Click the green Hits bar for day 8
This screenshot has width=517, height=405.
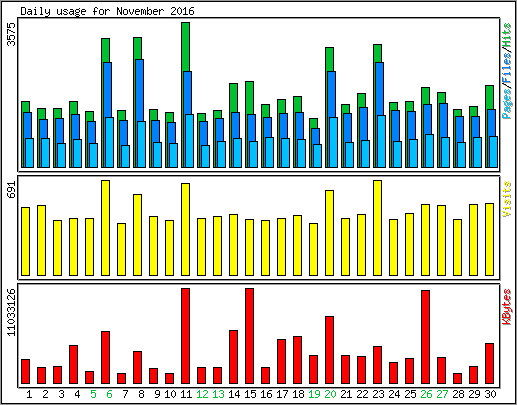(138, 48)
